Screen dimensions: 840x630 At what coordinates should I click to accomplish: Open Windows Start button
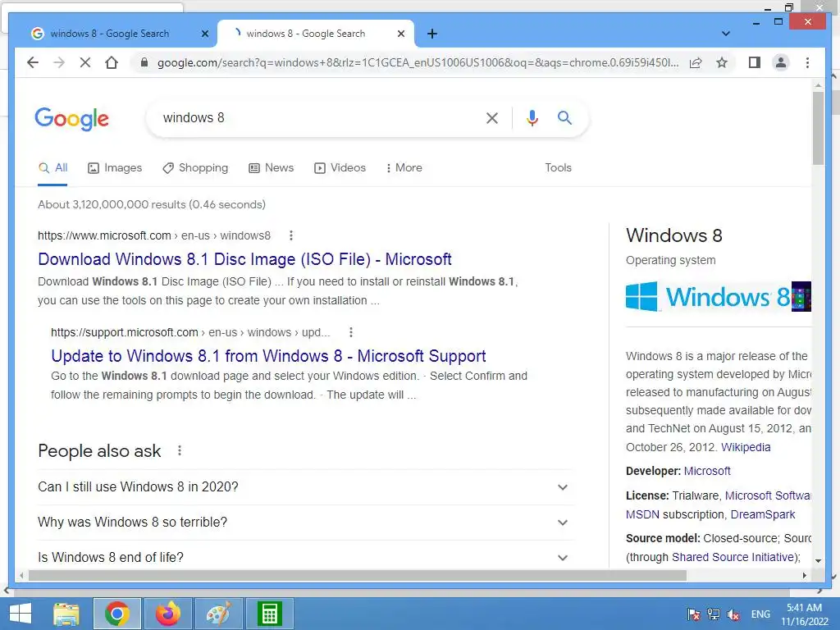pos(21,614)
